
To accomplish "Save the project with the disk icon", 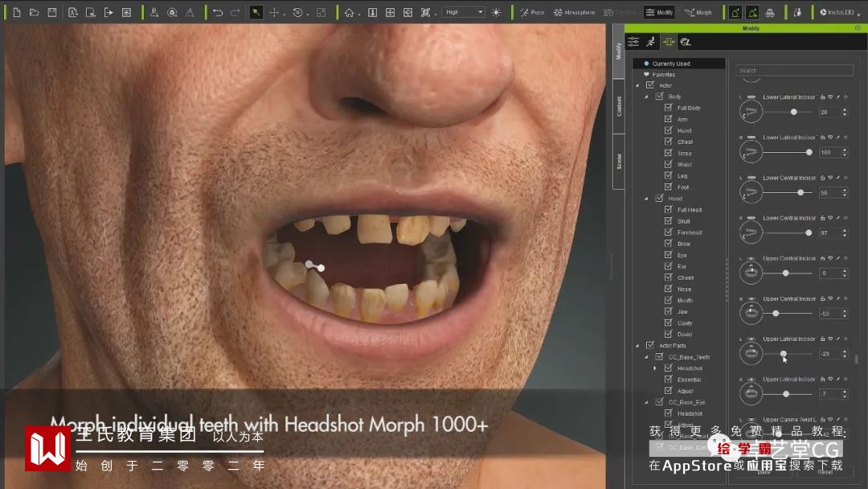I will (52, 12).
